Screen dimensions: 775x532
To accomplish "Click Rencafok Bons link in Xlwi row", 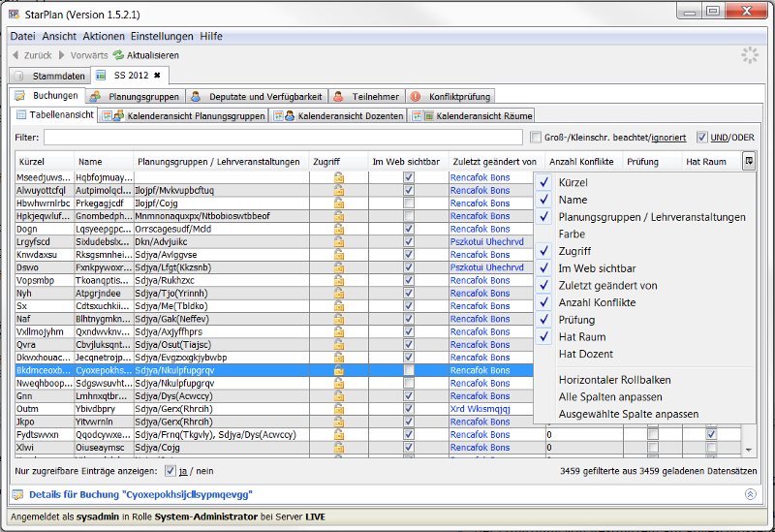I will pyautogui.click(x=480, y=448).
